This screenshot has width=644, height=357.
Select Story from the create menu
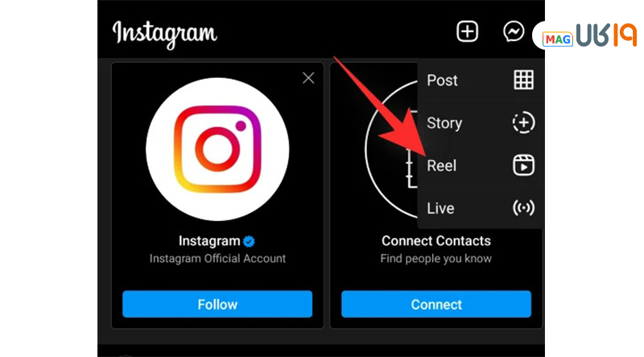point(480,123)
